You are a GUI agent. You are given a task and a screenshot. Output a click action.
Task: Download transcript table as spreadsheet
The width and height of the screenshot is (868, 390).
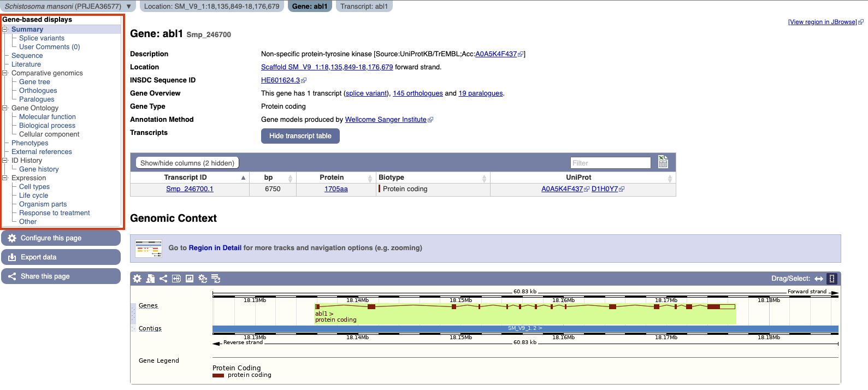tap(663, 162)
